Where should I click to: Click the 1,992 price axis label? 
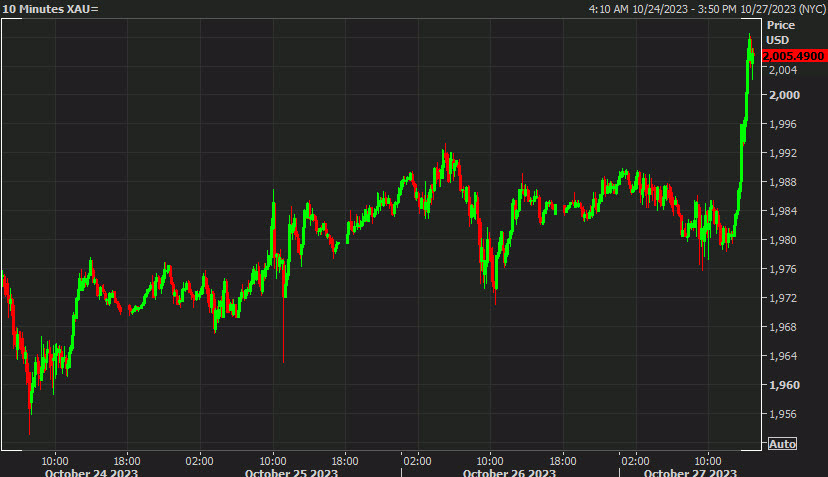tap(784, 153)
